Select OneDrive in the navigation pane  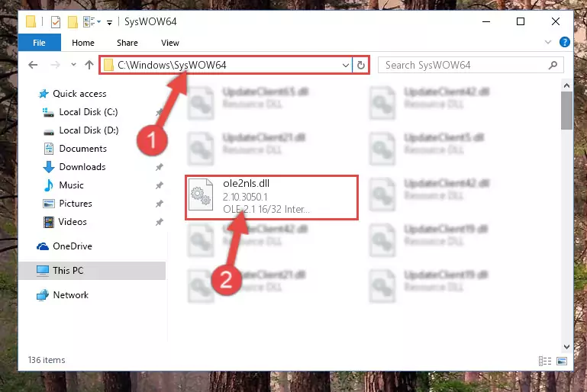click(73, 246)
